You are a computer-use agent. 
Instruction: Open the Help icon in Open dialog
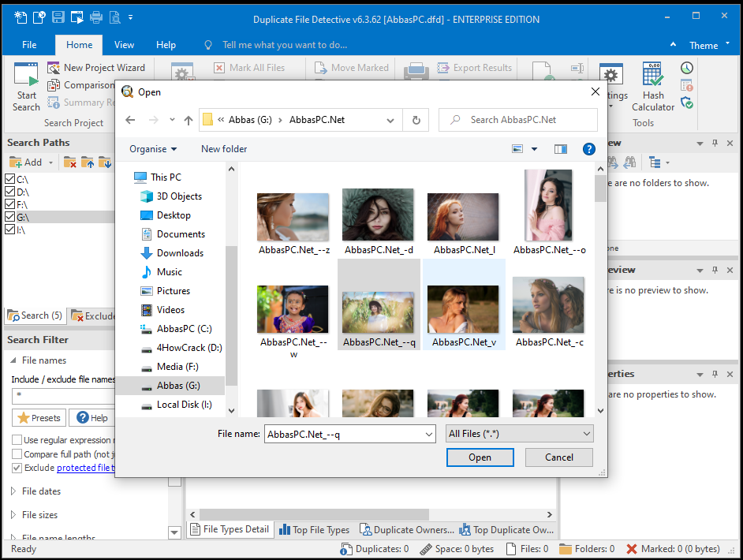point(588,149)
